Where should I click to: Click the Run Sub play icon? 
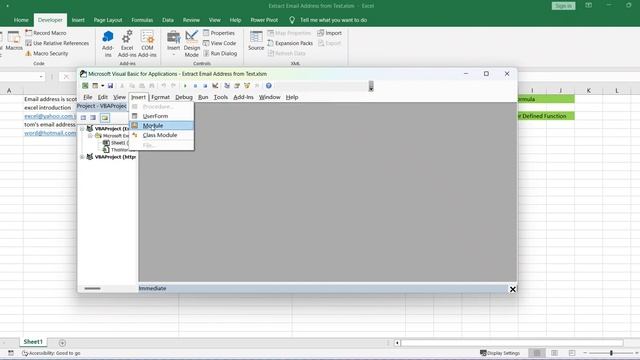pos(185,86)
